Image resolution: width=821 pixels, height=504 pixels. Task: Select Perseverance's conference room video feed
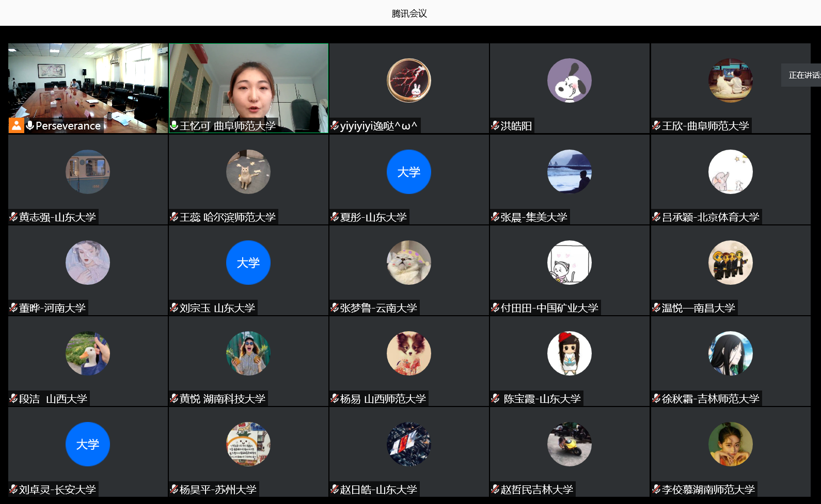88,83
